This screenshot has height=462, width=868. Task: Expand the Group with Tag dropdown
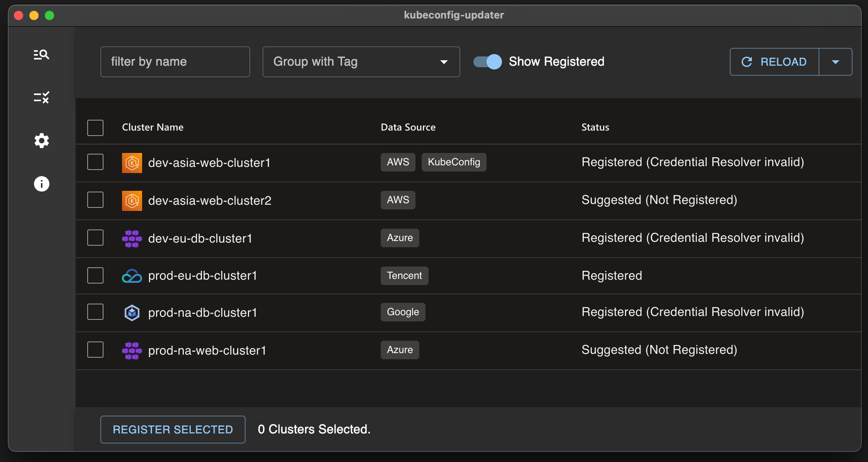click(x=361, y=62)
